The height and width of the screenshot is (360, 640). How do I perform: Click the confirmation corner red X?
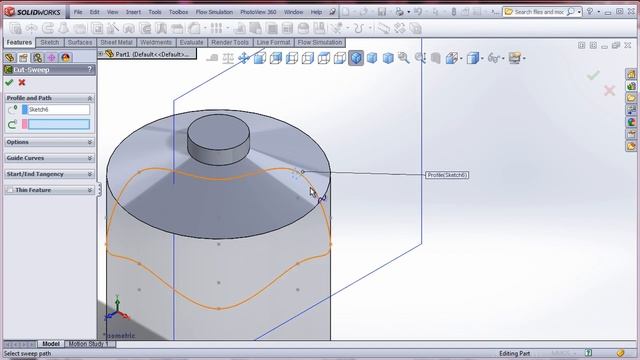pos(609,90)
